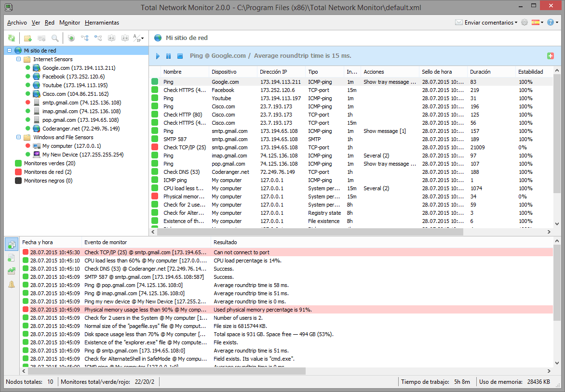Click the Estabilidad column header
The width and height of the screenshot is (565, 392).
[530, 72]
